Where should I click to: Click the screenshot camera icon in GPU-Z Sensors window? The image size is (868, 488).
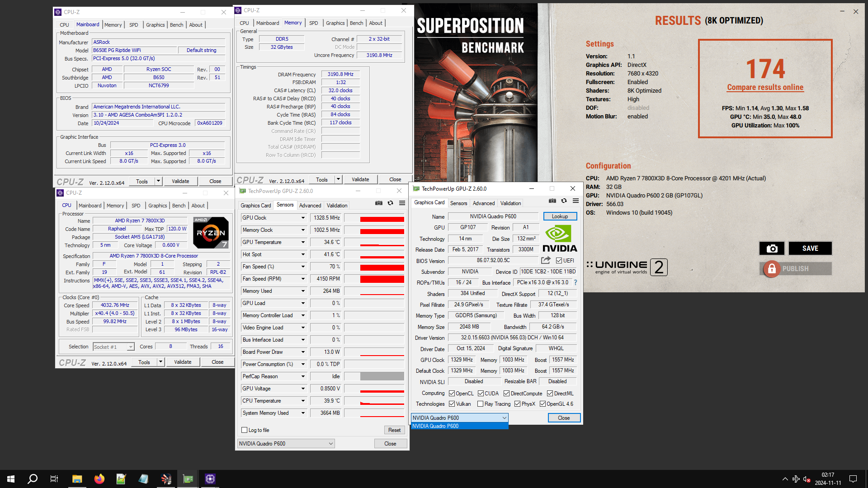click(x=379, y=203)
